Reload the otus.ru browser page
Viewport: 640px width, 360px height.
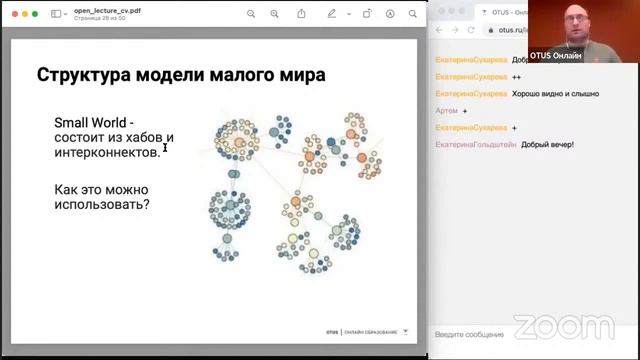(x=471, y=30)
